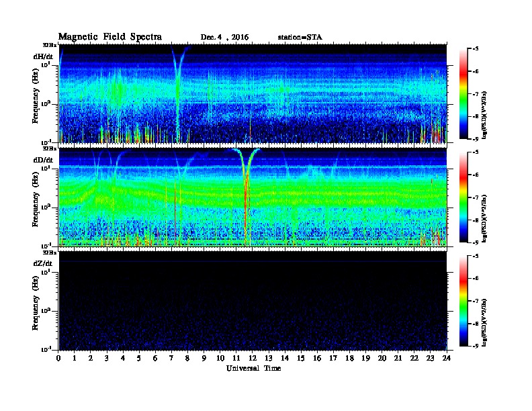Image resolution: width=532 pixels, height=411 pixels.
Task: Click the "32Hz" tick label of the dD/dt panel
Action: 49,148
